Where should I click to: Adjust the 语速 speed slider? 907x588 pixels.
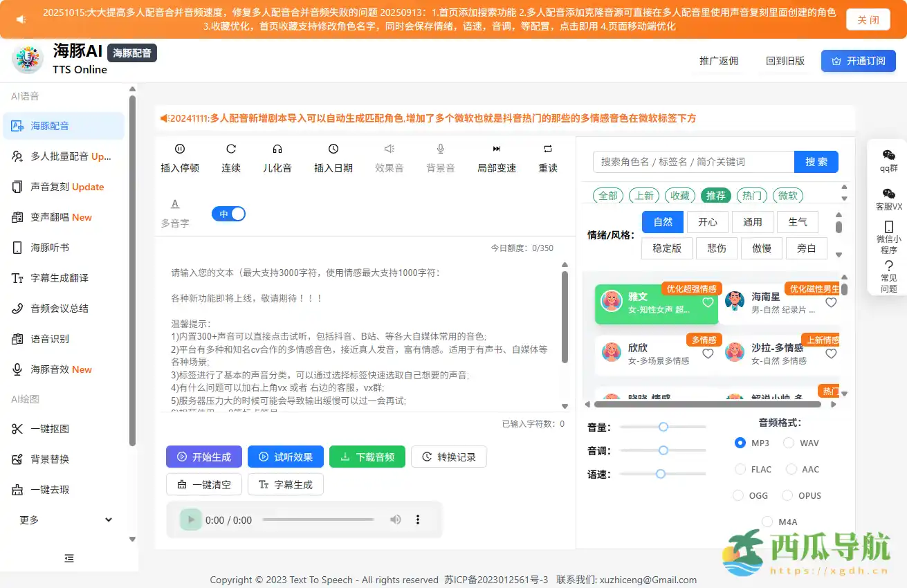click(661, 473)
